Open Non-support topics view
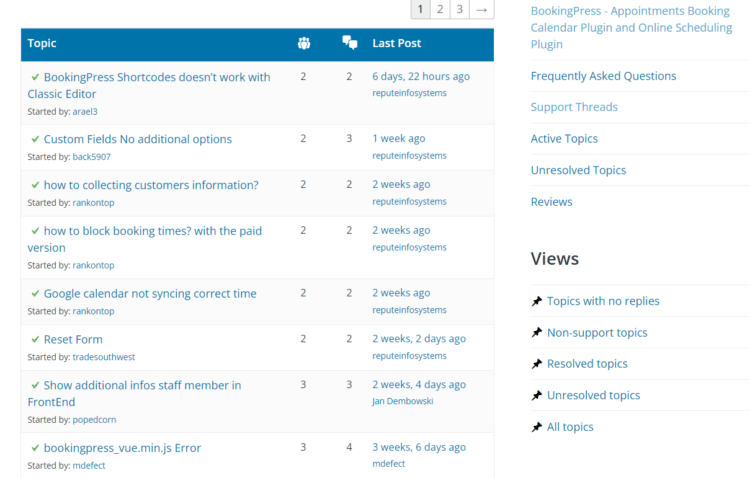 pyautogui.click(x=597, y=333)
